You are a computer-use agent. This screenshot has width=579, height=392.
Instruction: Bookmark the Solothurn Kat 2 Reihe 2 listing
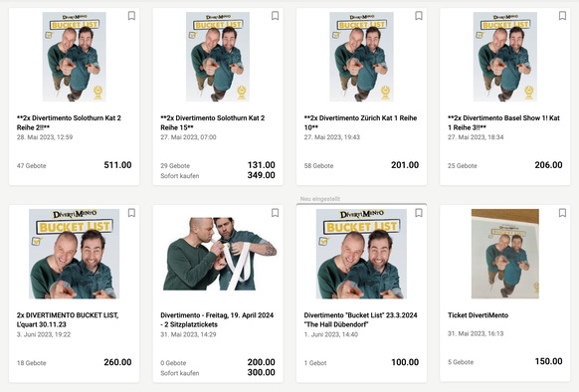pos(131,16)
